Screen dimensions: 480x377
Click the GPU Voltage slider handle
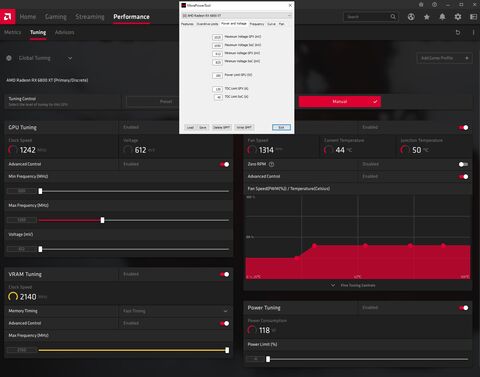click(40, 249)
